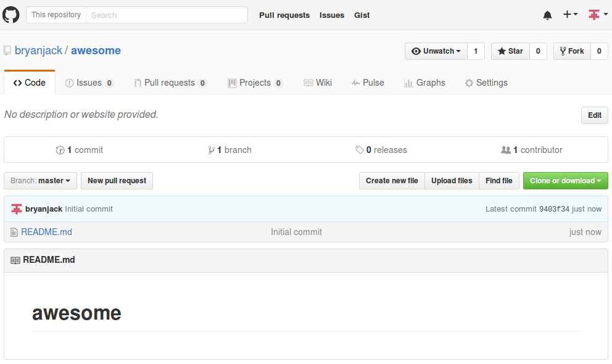The width and height of the screenshot is (612, 364).
Task: Open the Initial commit message beside bryanjack
Action: point(89,209)
